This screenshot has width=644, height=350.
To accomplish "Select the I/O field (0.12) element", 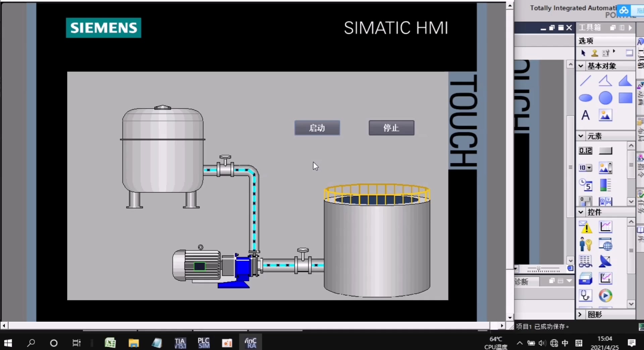I will coord(586,151).
